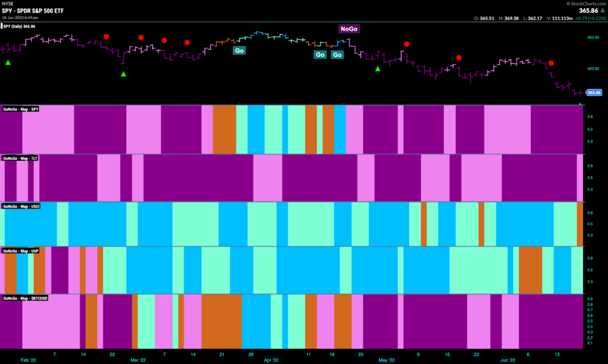This screenshot has width=608, height=364.
Task: Click the blue 365.86 price tag on axis
Action: (x=594, y=93)
